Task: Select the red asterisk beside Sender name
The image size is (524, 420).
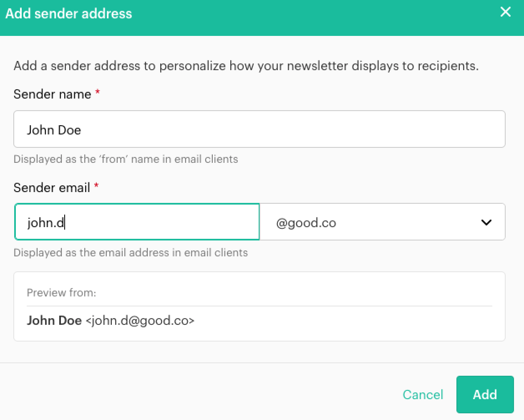Action: click(x=98, y=92)
